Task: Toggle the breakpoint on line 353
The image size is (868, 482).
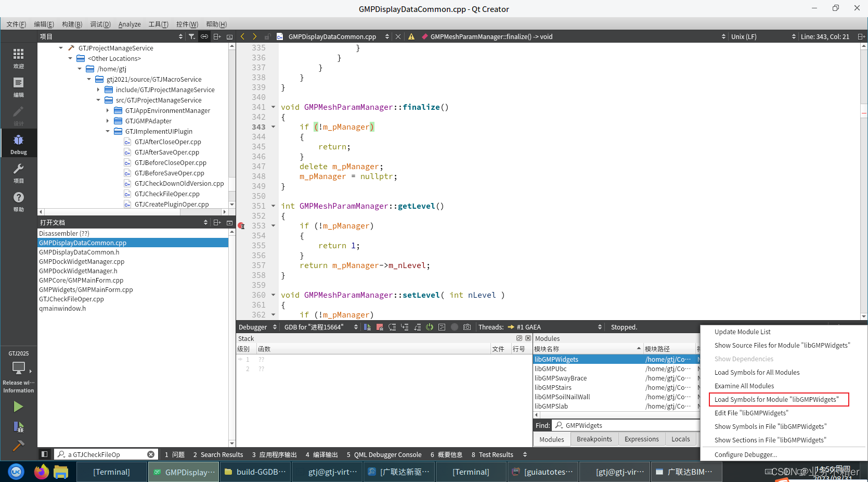Action: click(241, 226)
